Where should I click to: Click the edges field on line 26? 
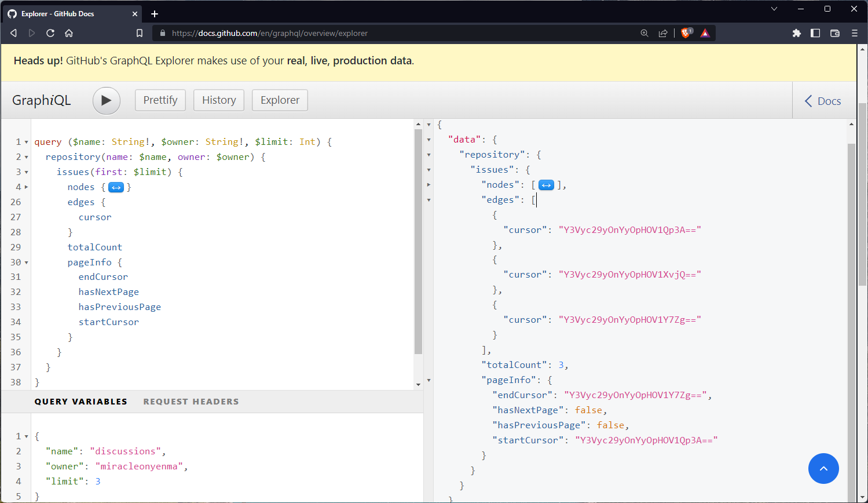(81, 202)
